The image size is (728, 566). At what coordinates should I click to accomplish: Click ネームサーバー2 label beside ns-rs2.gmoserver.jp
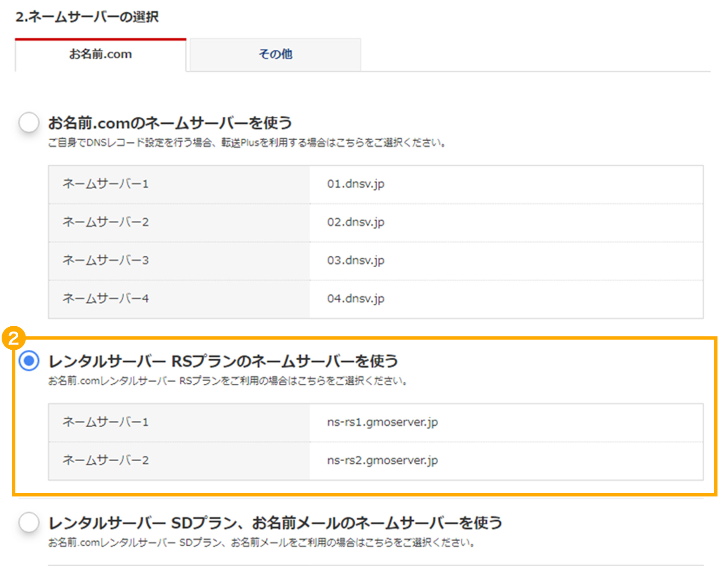pyautogui.click(x=106, y=460)
